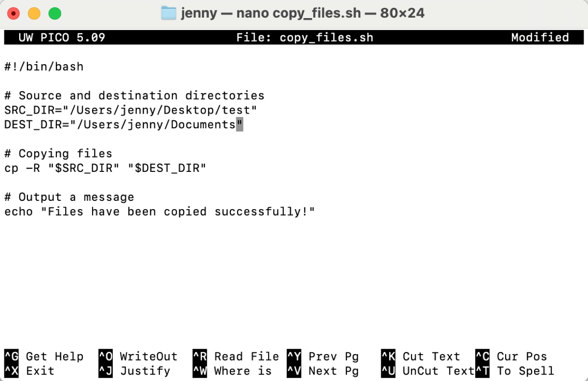Click the ^T To Spell shortcut
Image resolution: width=588 pixels, height=381 pixels.
[514, 371]
